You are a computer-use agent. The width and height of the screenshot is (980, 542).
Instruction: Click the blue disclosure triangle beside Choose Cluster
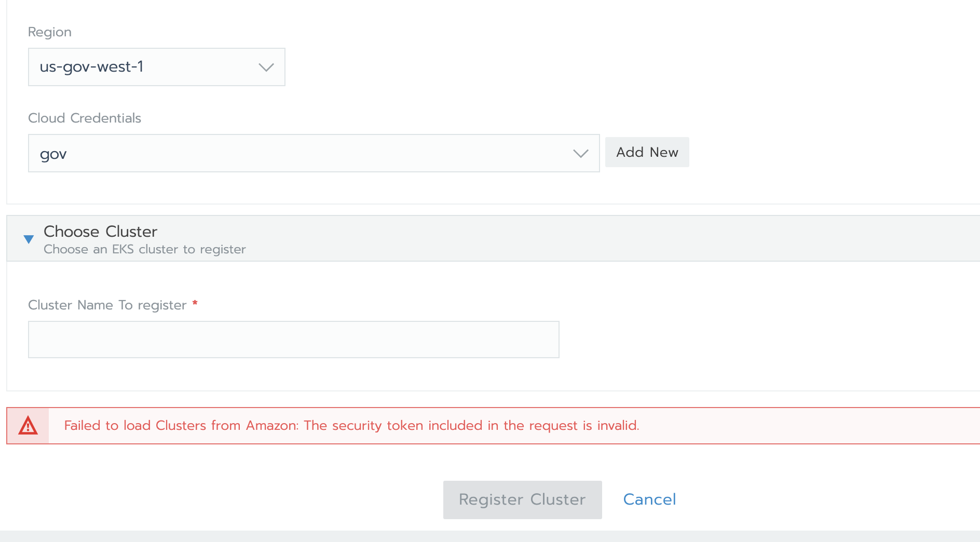[29, 239]
